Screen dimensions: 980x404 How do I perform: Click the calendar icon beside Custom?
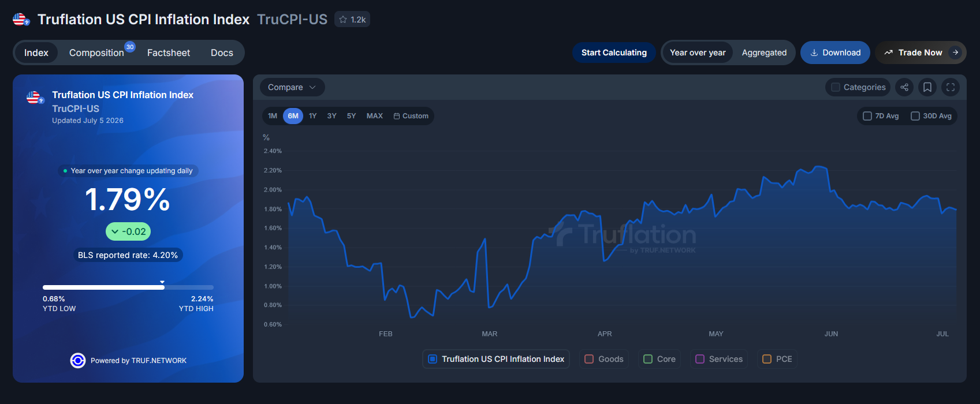[397, 116]
